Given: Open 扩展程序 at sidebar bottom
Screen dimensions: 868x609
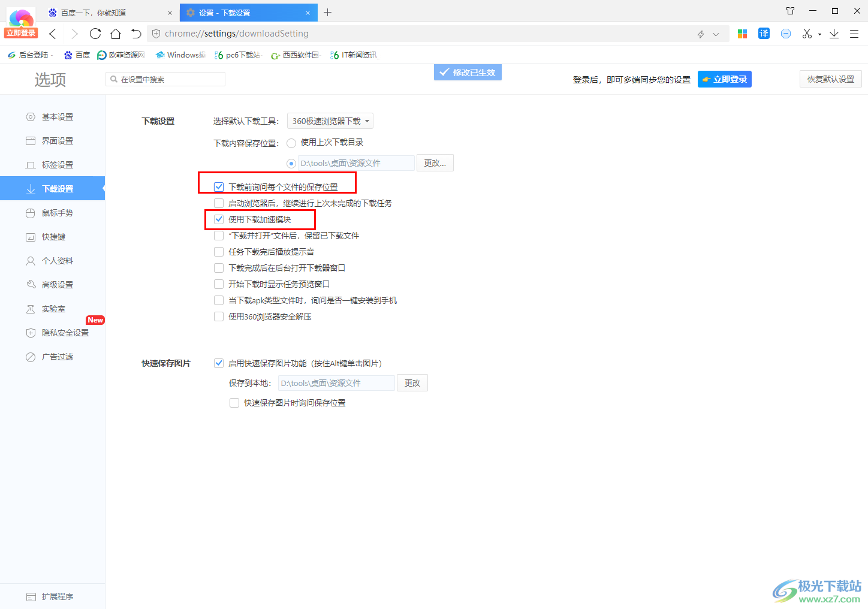Looking at the screenshot, I should click(x=52, y=596).
